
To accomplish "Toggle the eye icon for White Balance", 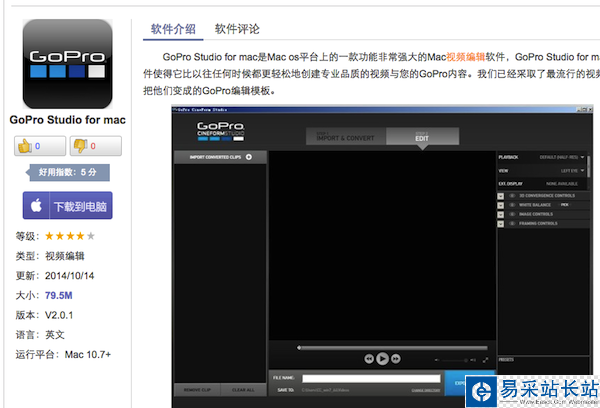I will [x=512, y=205].
